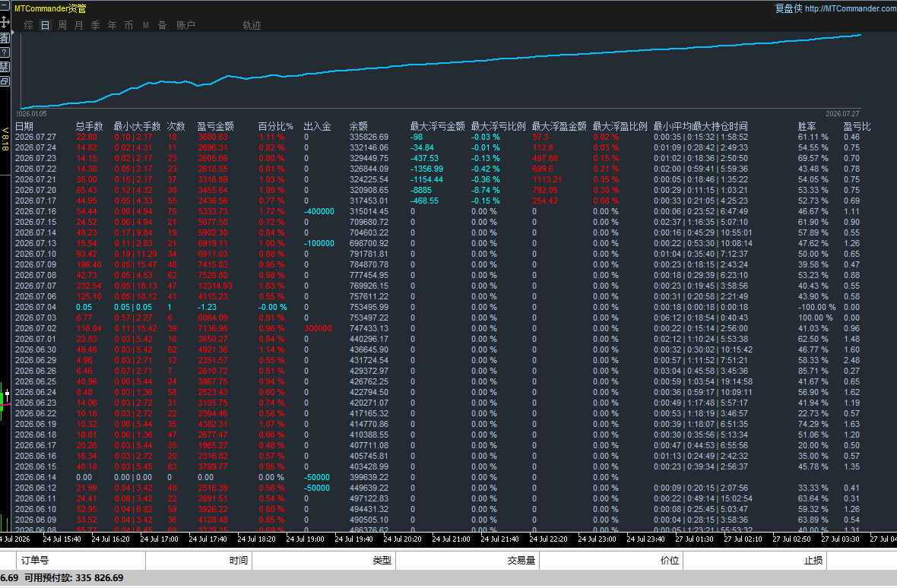Viewport: 897px width, 588px height.
Task: Open the 账户 account tab
Action: tap(186, 25)
